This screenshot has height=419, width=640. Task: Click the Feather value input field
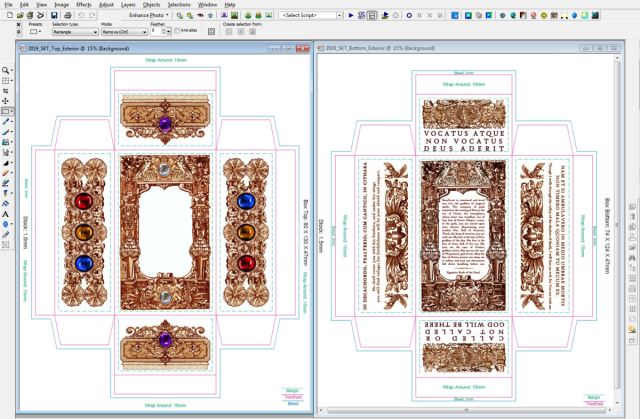(155, 32)
